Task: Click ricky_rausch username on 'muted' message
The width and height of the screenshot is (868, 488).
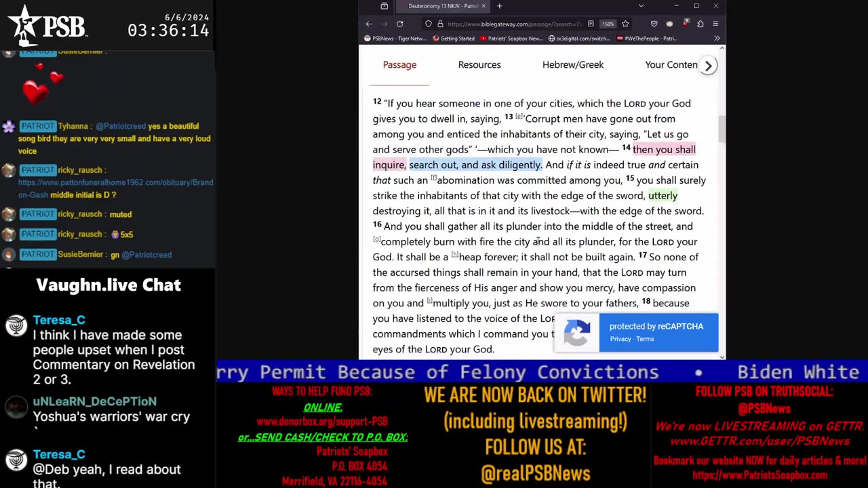Action: 80,214
